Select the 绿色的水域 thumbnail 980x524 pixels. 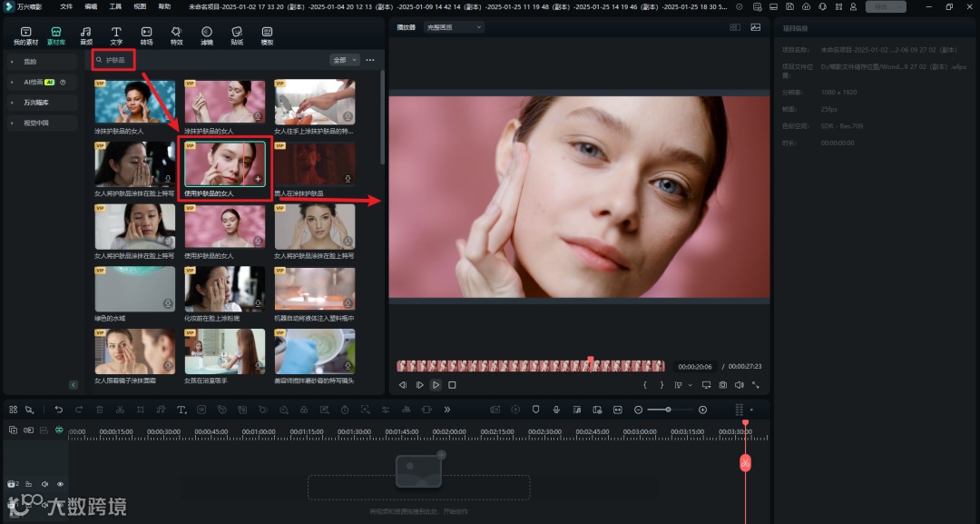pyautogui.click(x=135, y=289)
